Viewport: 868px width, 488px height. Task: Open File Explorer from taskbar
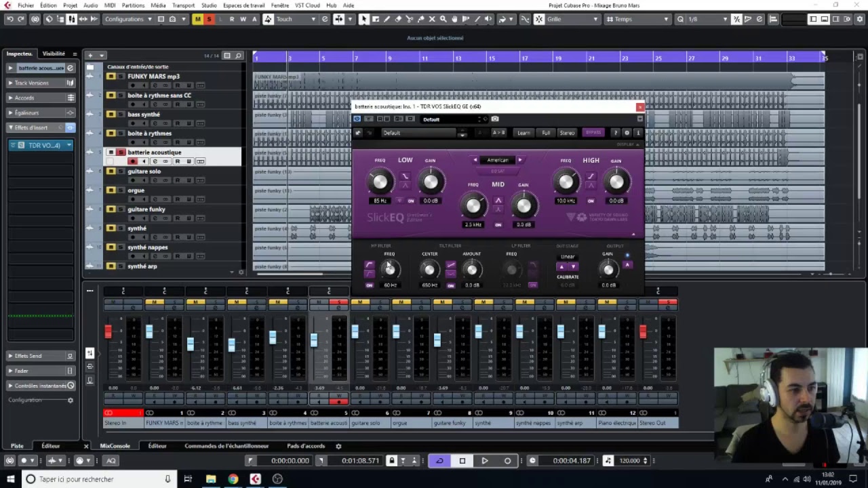click(211, 479)
